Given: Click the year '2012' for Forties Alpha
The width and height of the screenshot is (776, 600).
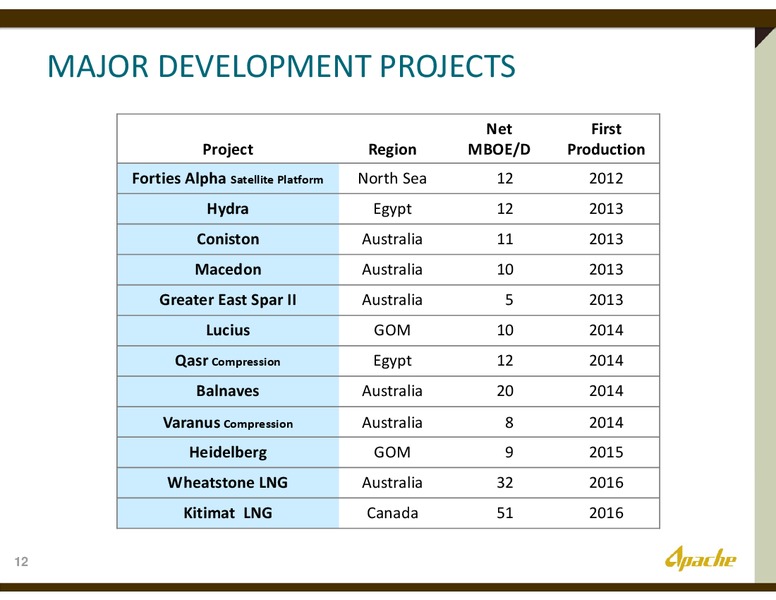Looking at the screenshot, I should click(x=606, y=178).
